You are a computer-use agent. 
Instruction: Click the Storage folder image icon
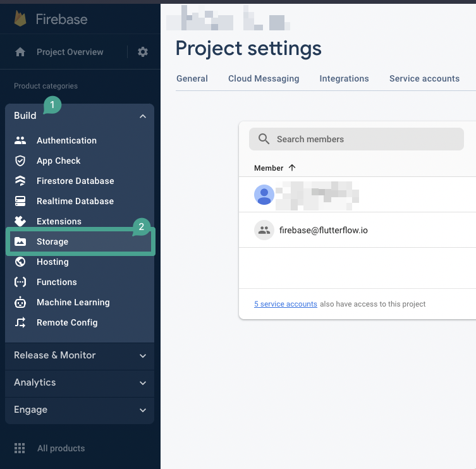(20, 241)
